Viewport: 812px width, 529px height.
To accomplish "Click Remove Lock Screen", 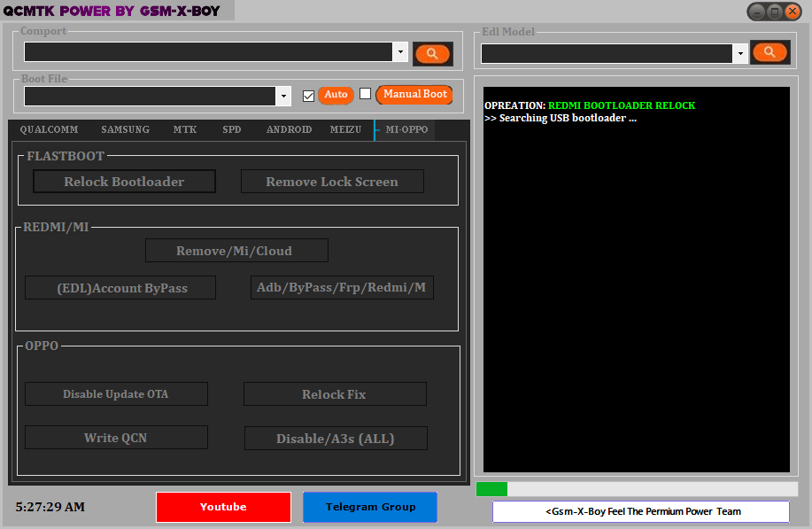I will 332,181.
